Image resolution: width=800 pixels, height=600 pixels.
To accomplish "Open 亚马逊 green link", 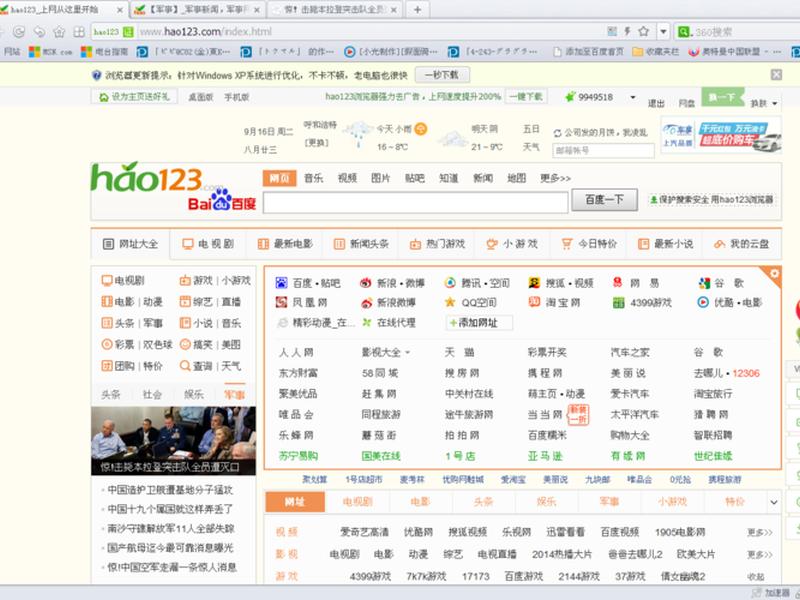I will (545, 456).
